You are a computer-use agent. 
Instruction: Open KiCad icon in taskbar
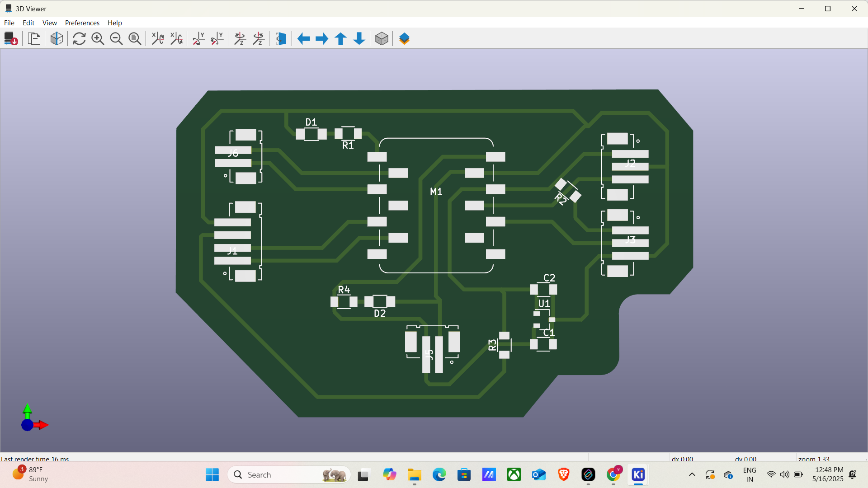tap(638, 475)
